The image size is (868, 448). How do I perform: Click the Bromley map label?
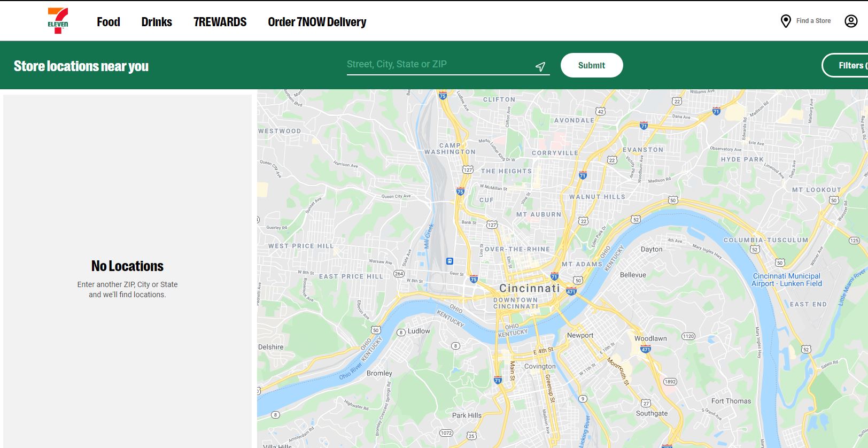[379, 373]
